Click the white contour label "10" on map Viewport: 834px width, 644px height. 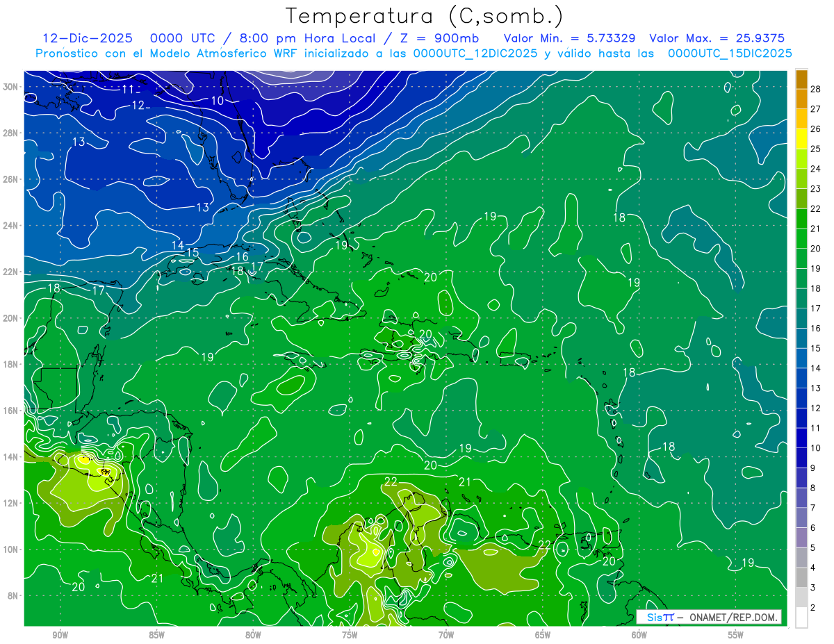tap(218, 101)
